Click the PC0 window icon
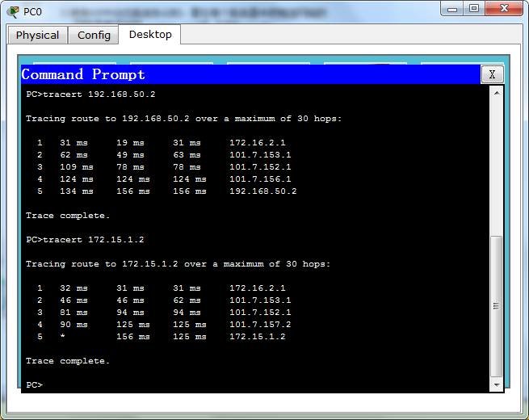Screen dimensions: 529x420 14,12
